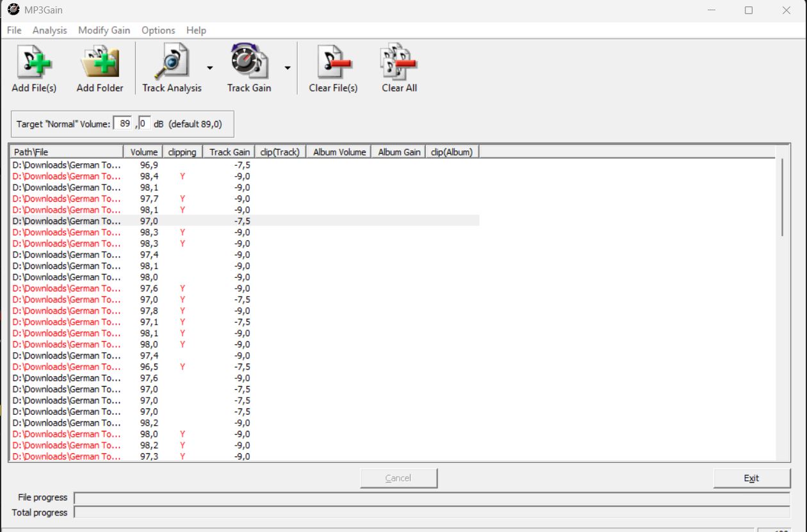Click the Add Folder toolbar icon
807x532 pixels.
click(x=100, y=63)
